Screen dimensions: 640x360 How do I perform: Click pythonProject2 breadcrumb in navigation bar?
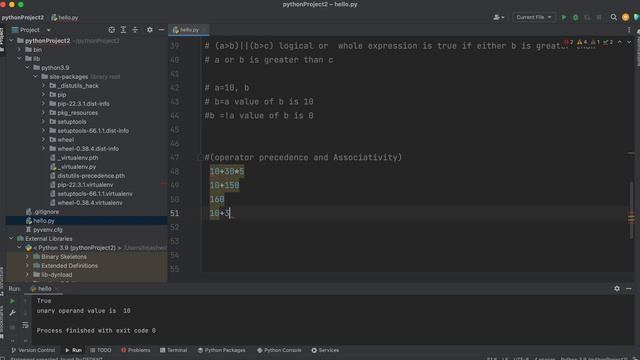[x=23, y=18]
